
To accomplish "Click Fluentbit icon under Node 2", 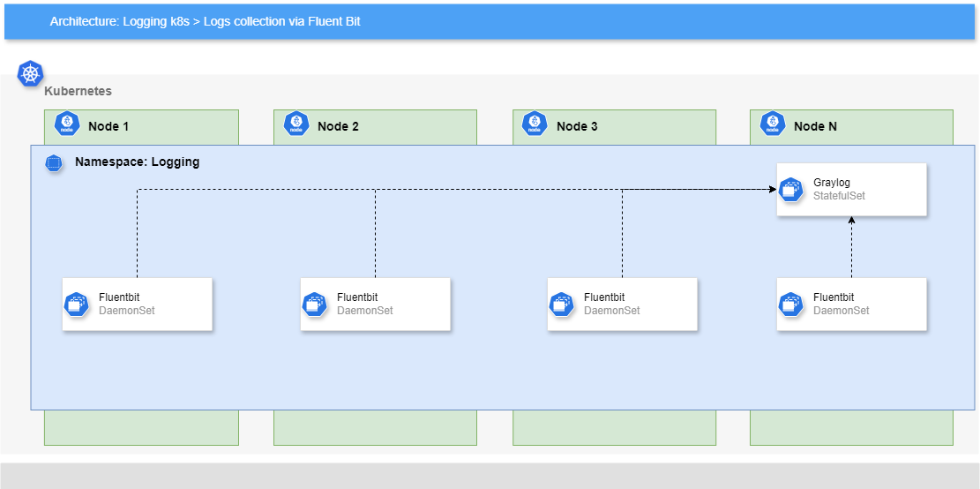I will click(315, 305).
